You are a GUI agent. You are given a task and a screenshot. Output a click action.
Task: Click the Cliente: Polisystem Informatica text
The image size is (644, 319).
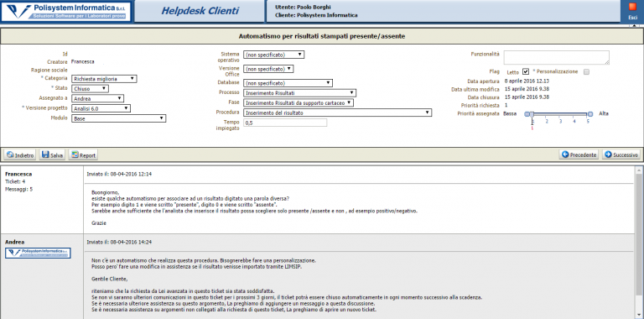tap(316, 15)
